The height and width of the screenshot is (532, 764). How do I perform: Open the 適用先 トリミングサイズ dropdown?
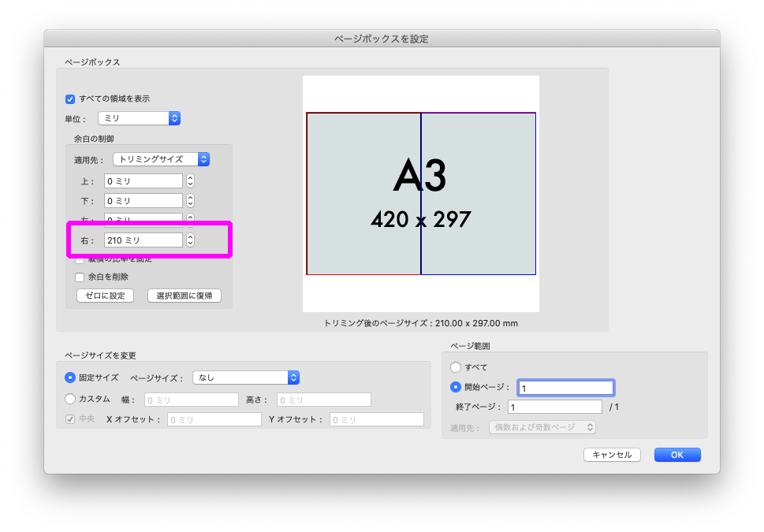point(161,159)
